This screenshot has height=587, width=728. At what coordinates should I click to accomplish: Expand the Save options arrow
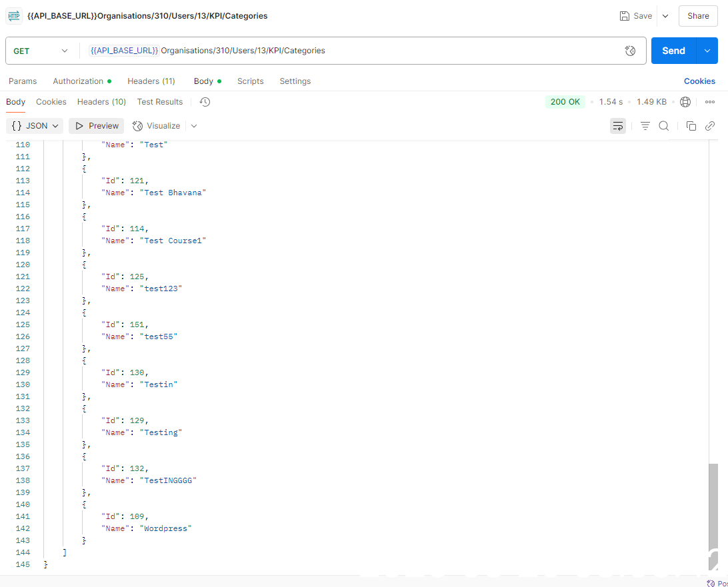coord(665,16)
